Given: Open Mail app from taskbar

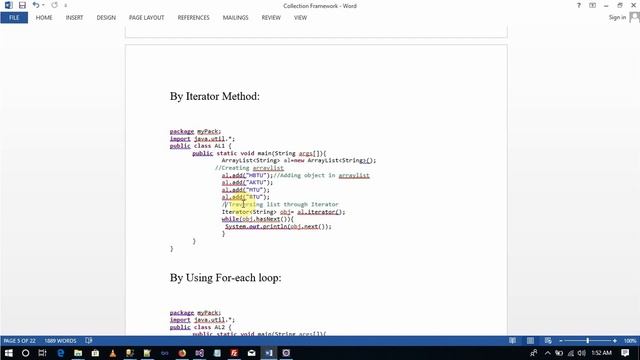Looking at the screenshot, I should 251,353.
